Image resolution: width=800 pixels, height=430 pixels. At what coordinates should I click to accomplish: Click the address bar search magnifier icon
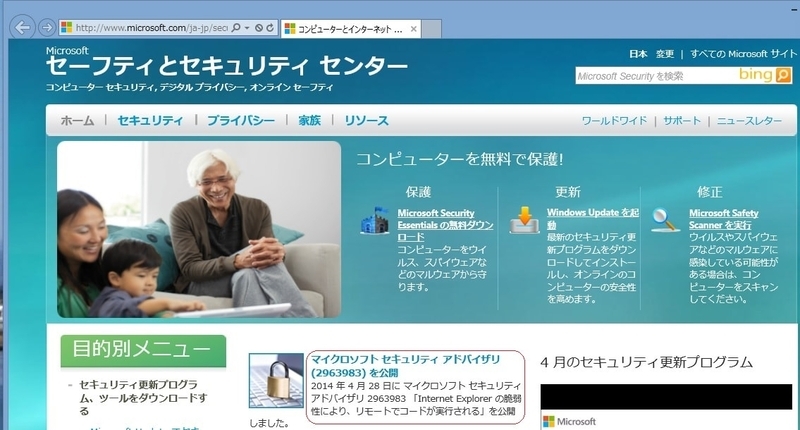point(236,28)
